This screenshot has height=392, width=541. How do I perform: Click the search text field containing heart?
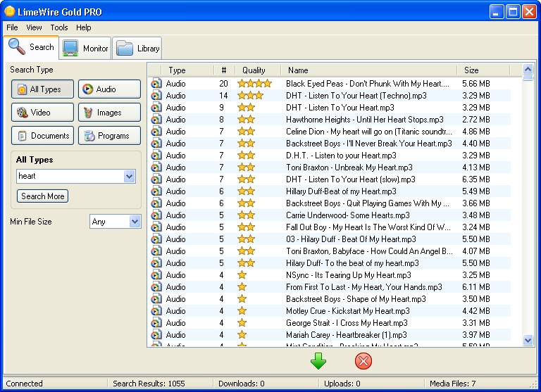[x=69, y=177]
